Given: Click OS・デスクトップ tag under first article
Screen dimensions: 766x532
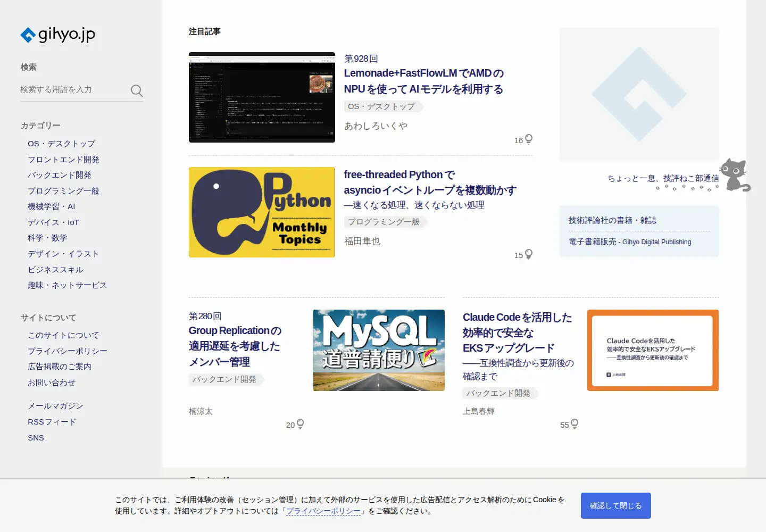Looking at the screenshot, I should 383,106.
